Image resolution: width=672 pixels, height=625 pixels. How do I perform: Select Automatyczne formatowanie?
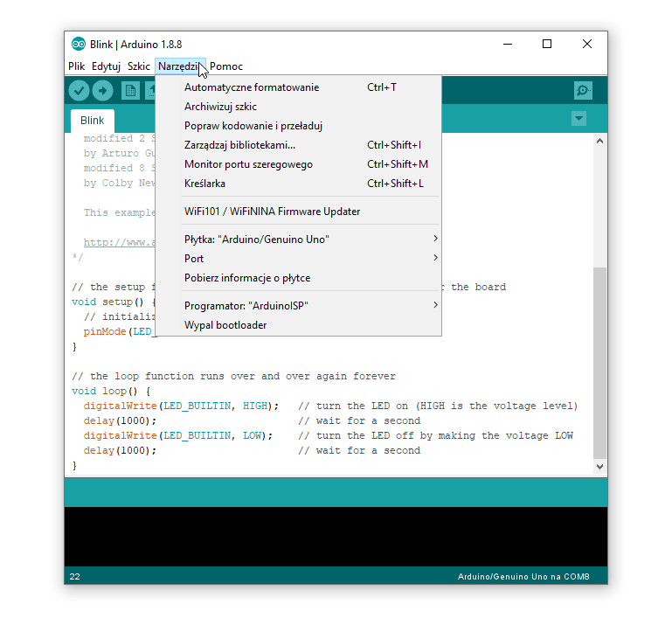point(299,87)
